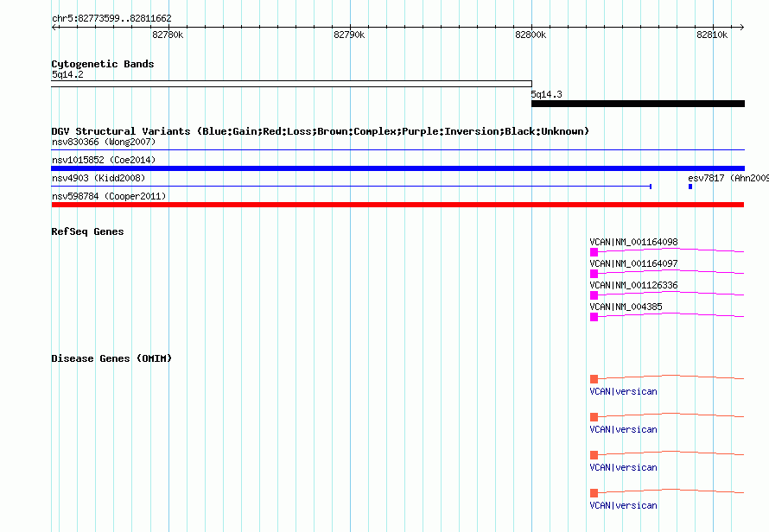The width and height of the screenshot is (769, 532).
Task: Click the nsv598784 (Cooper2011) variant label
Action: click(109, 196)
